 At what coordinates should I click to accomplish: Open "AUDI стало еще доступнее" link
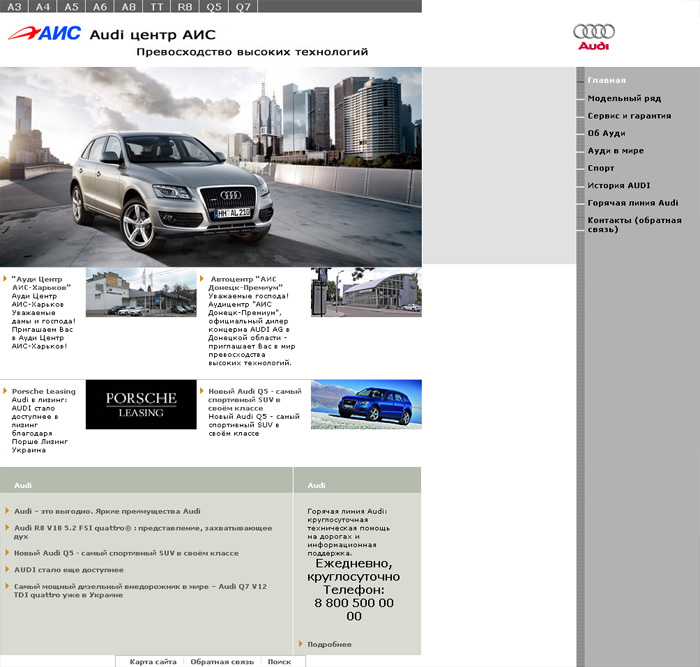(69, 570)
